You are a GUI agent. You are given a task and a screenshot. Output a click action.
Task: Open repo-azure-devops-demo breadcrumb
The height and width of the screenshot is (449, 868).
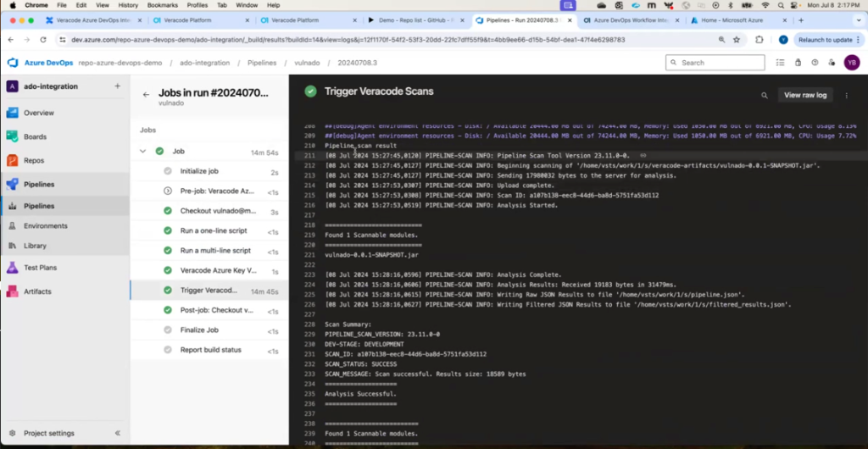(x=120, y=63)
